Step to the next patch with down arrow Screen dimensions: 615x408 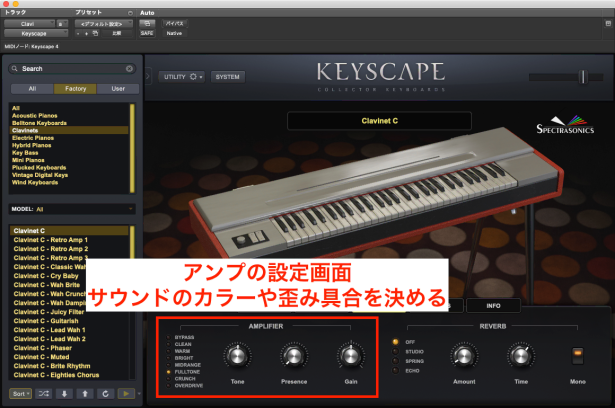(x=64, y=393)
